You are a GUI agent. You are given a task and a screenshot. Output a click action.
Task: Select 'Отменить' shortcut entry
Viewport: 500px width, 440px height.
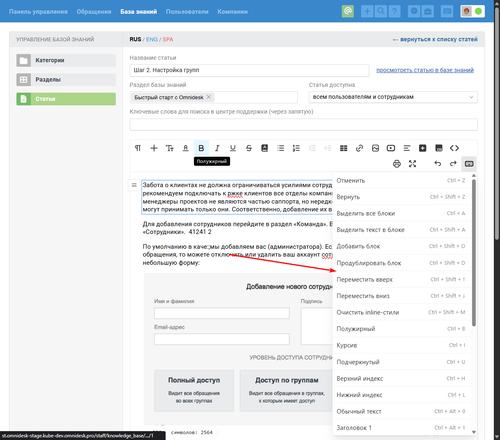click(x=401, y=180)
